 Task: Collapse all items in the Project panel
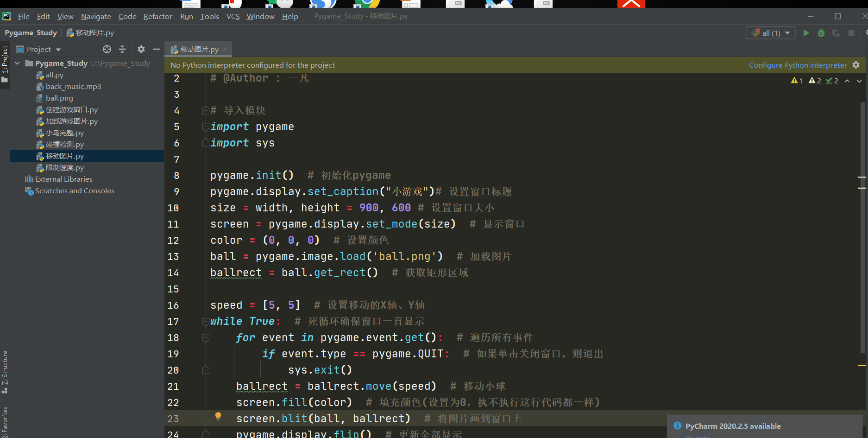(x=122, y=49)
